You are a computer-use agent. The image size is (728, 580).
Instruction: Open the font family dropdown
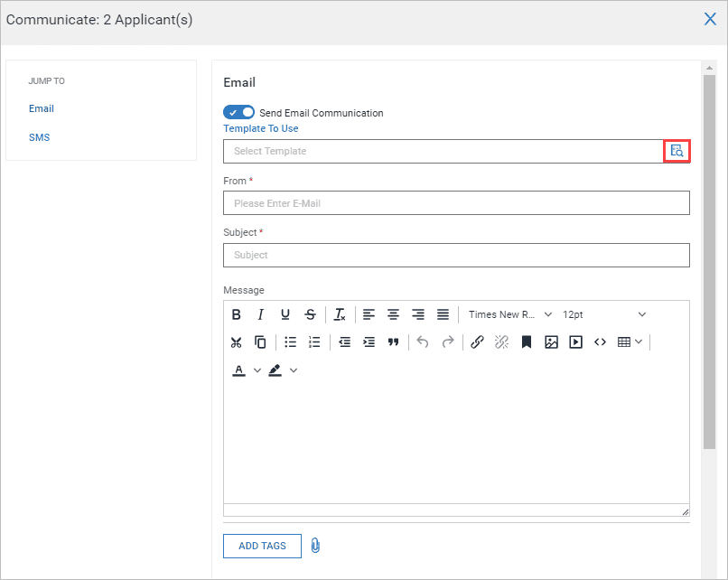pos(509,314)
